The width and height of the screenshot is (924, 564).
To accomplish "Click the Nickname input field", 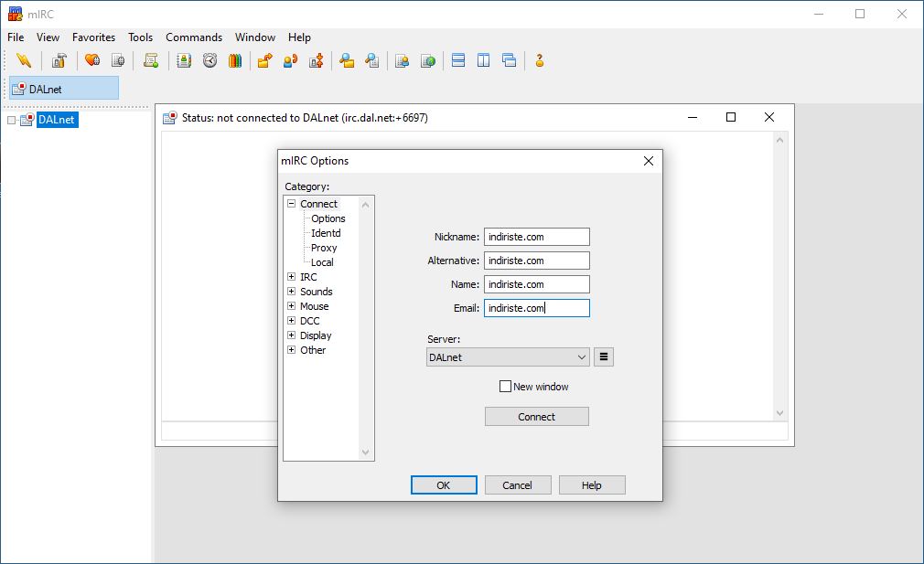I will coord(537,237).
